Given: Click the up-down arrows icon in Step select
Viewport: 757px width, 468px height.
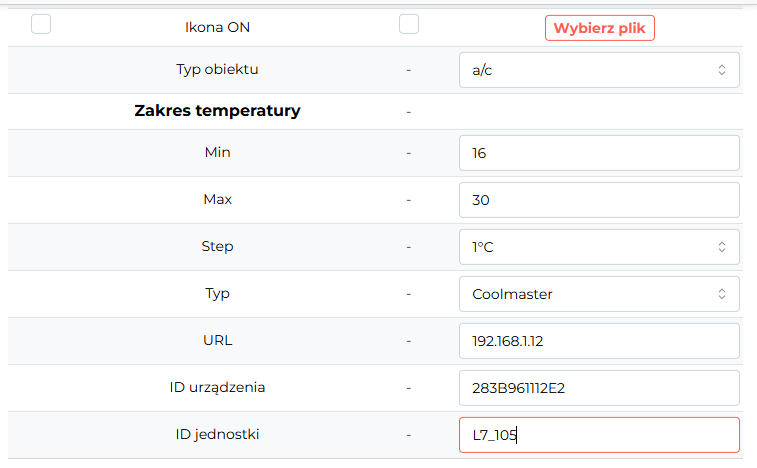Looking at the screenshot, I should tap(722, 247).
